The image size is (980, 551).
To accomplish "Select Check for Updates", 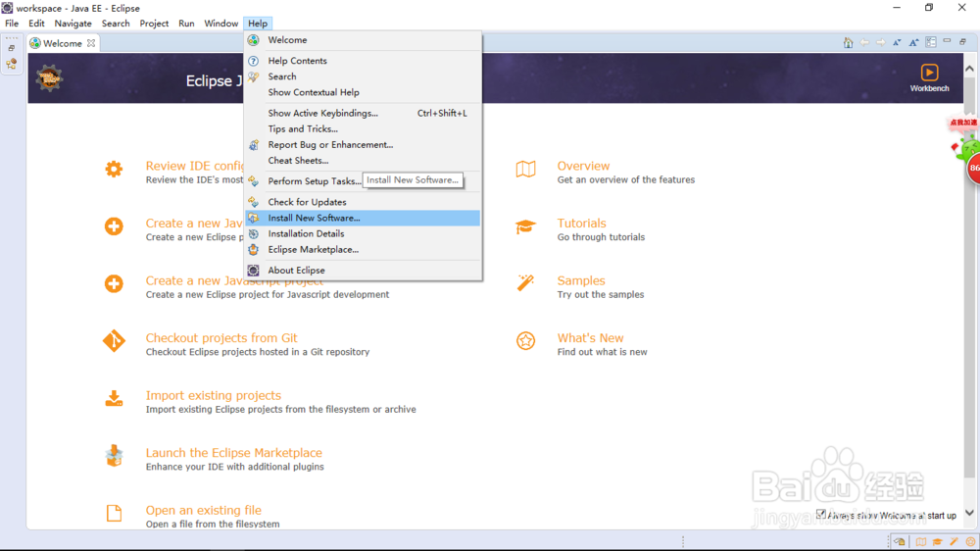I will tap(364, 202).
